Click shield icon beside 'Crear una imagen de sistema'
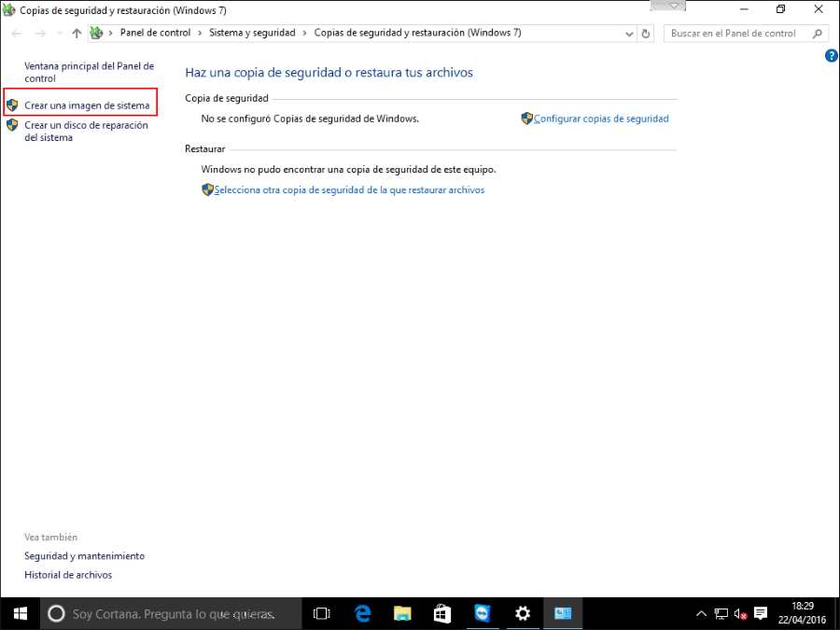Image resolution: width=840 pixels, height=630 pixels. click(12, 105)
